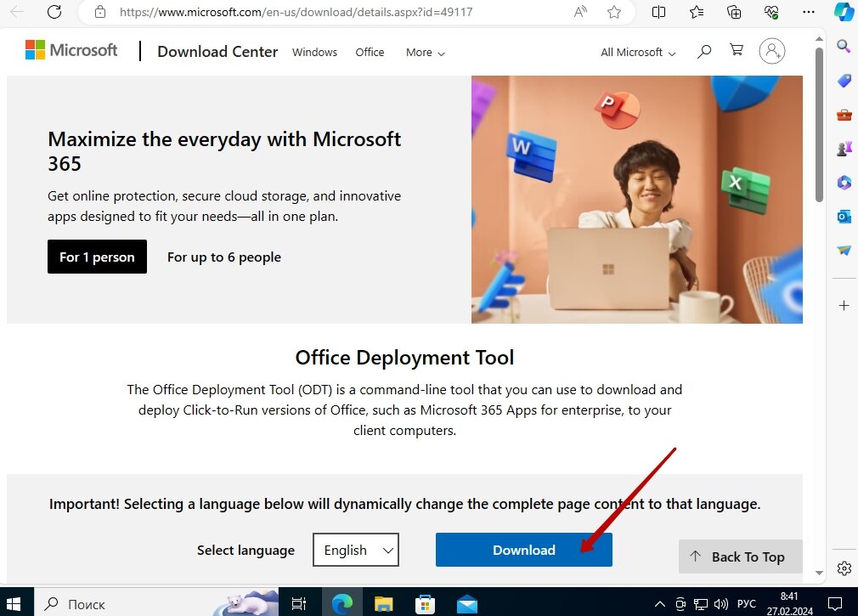Click the page vertical scrollbar thumb
This screenshot has height=616, width=858.
819,125
